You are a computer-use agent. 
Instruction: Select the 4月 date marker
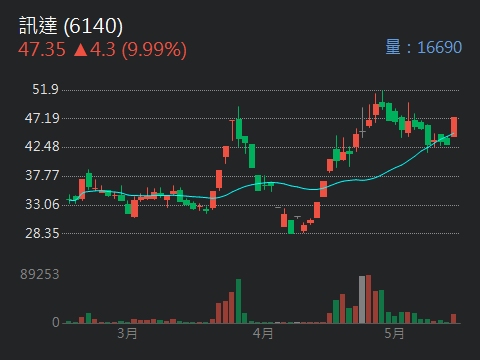(263, 333)
